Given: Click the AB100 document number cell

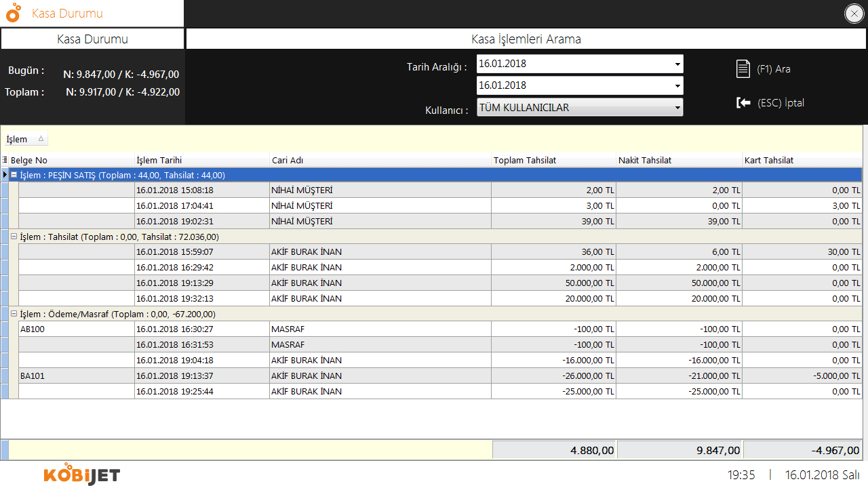Looking at the screenshot, I should click(x=77, y=329).
